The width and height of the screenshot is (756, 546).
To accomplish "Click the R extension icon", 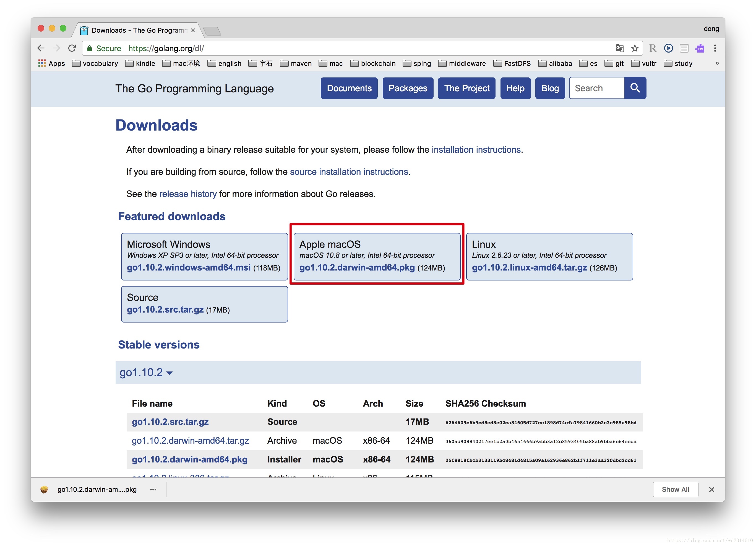I will 653,48.
